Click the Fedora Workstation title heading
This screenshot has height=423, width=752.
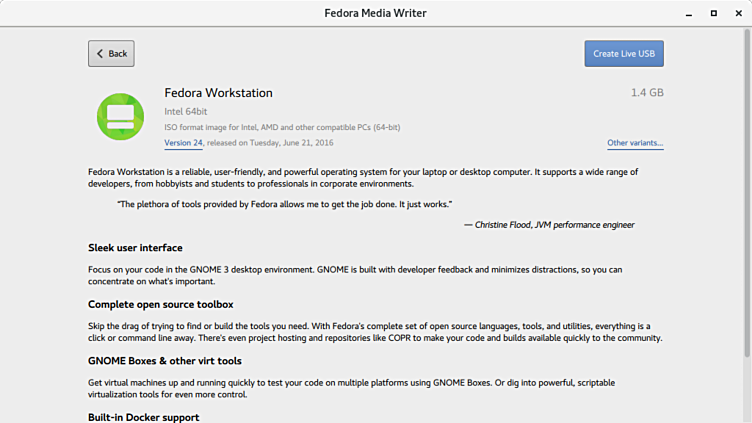(218, 93)
